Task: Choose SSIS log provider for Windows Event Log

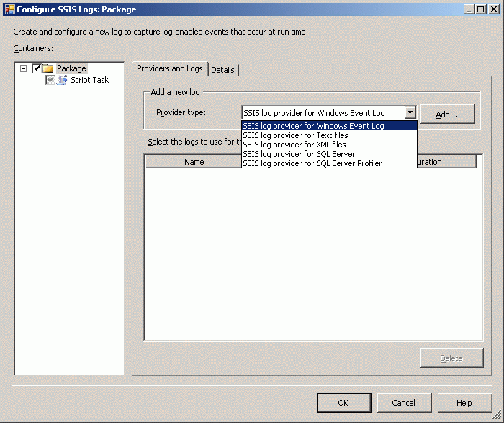Action: tap(329, 126)
